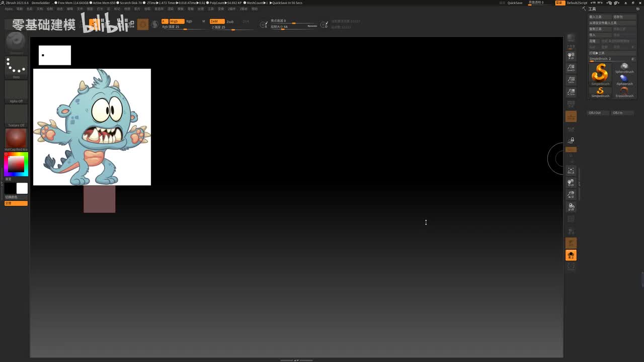This screenshot has height=362, width=644.
Task: Click the lock icon in right shelf
Action: [571, 140]
